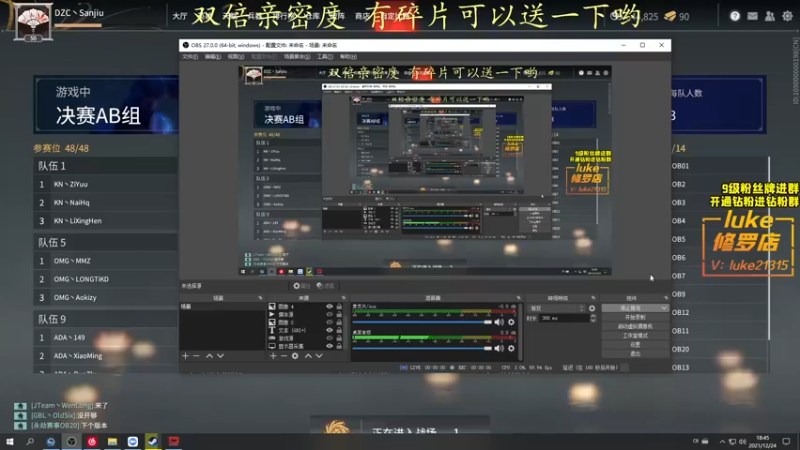Toggle visibility of 文本 (GDI+) source
Screen dimensions: 800x450
[x=329, y=330]
